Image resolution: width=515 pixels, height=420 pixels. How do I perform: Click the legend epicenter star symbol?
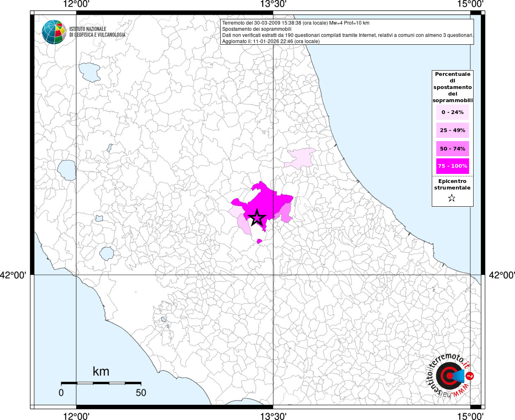(452, 198)
